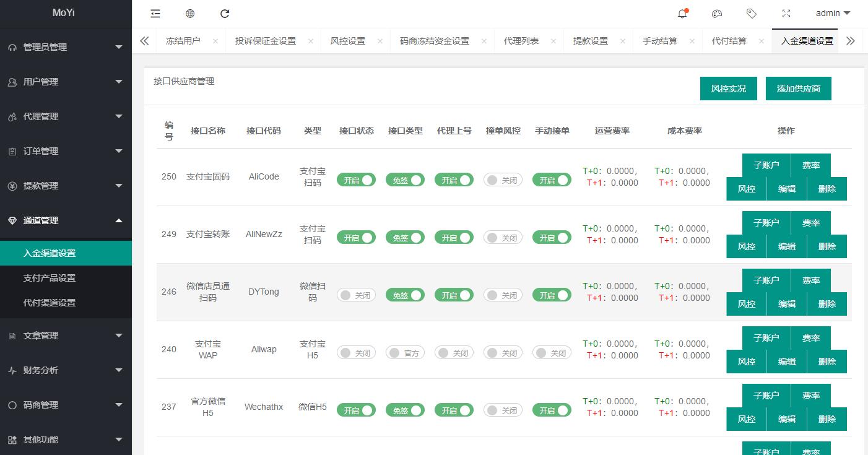Open 费率 for 支付宝转账 row
868x455 pixels.
pos(811,223)
